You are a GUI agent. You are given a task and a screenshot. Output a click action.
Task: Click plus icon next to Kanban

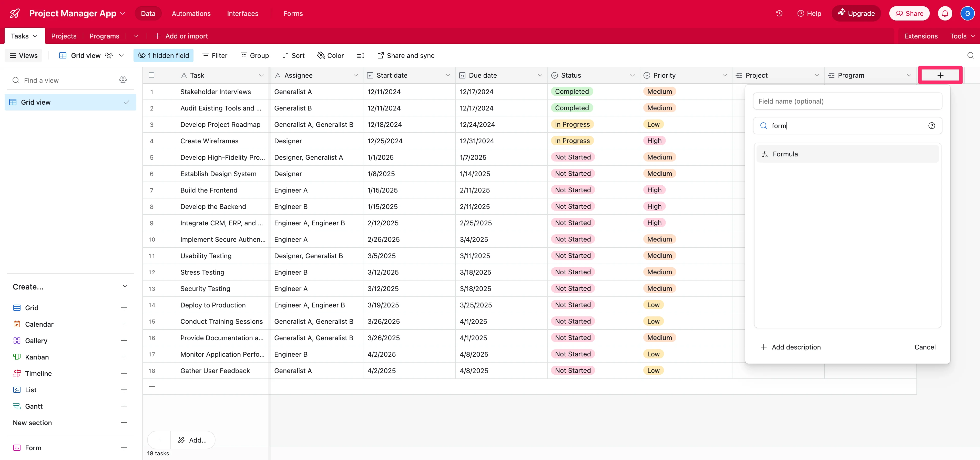[124, 357]
